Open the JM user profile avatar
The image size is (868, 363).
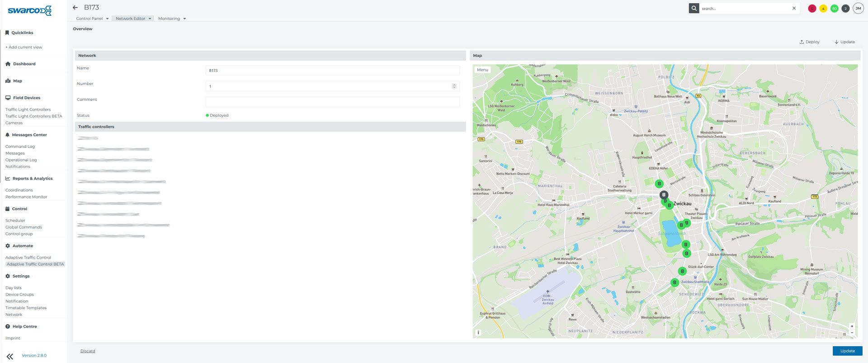(x=858, y=9)
